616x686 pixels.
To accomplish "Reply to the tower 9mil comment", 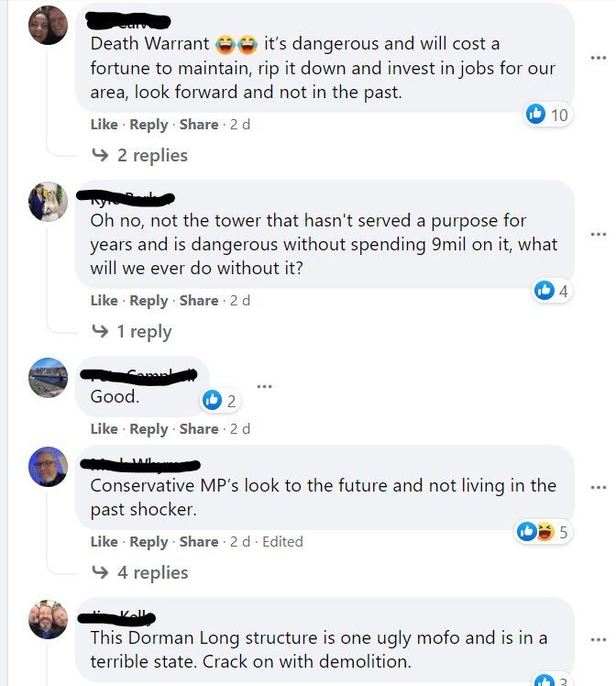I will 148,301.
